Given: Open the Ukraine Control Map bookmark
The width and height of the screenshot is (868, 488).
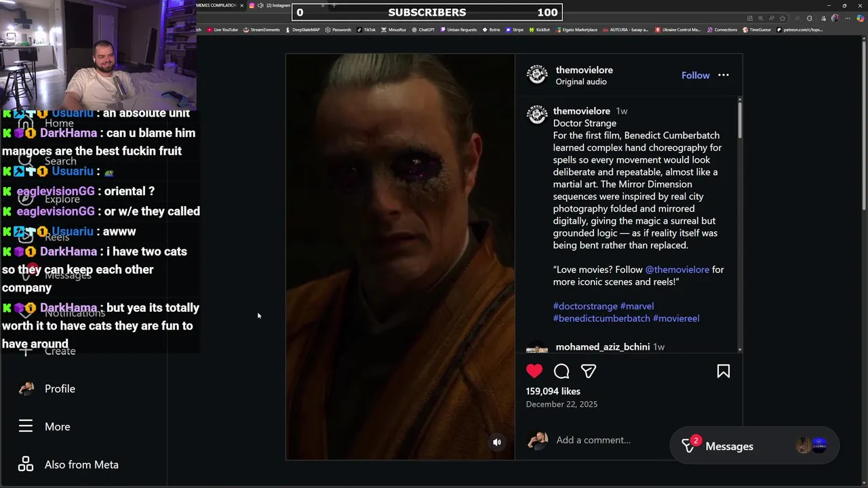Looking at the screenshot, I should pos(677,30).
